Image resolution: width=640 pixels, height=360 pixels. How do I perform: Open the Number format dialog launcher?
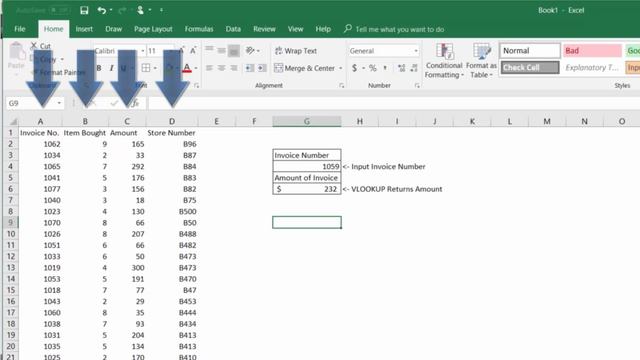click(x=417, y=85)
